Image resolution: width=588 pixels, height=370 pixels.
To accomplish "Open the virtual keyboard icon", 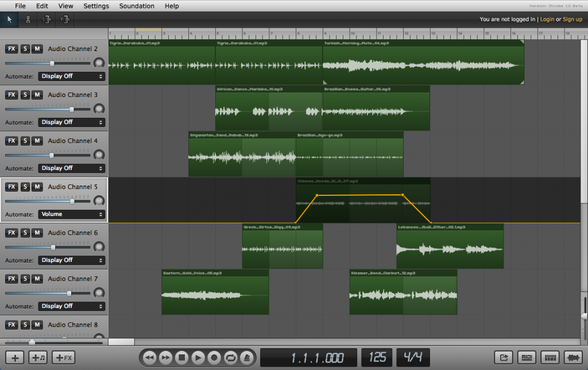I will (550, 357).
